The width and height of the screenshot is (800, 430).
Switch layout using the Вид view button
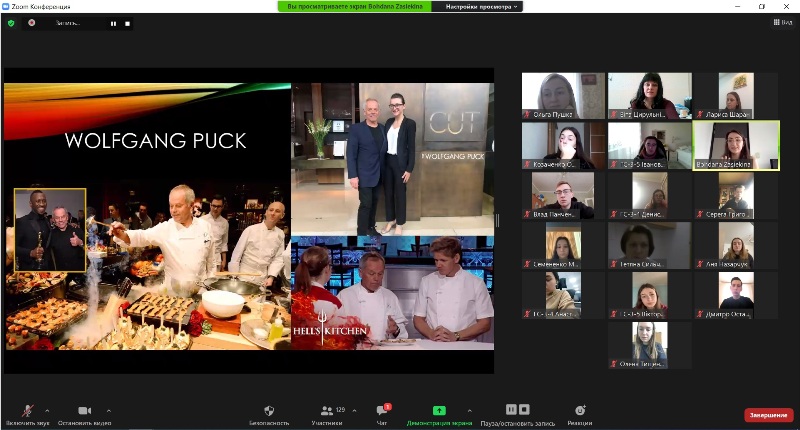783,22
